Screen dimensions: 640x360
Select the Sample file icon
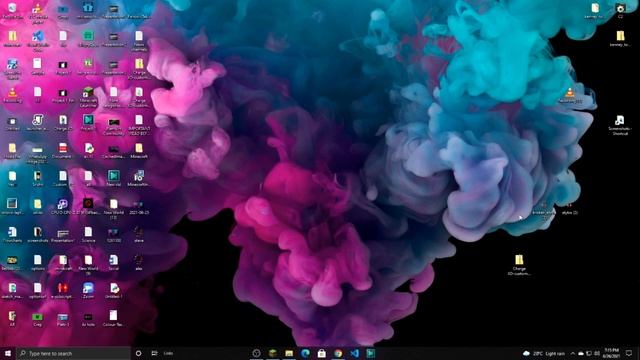click(x=38, y=67)
